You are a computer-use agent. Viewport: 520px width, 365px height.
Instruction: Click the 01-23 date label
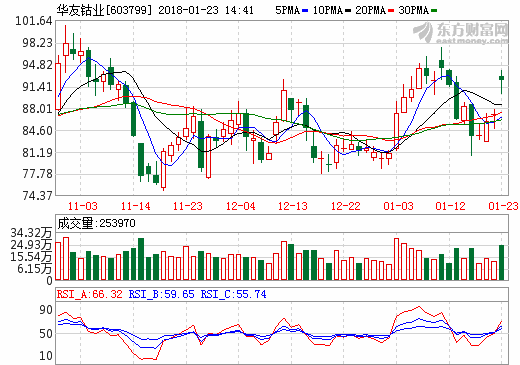(503, 206)
